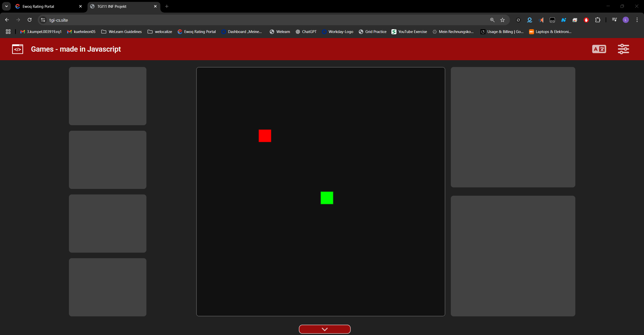Click the site information icon beside URL
The width and height of the screenshot is (644, 335).
click(43, 20)
